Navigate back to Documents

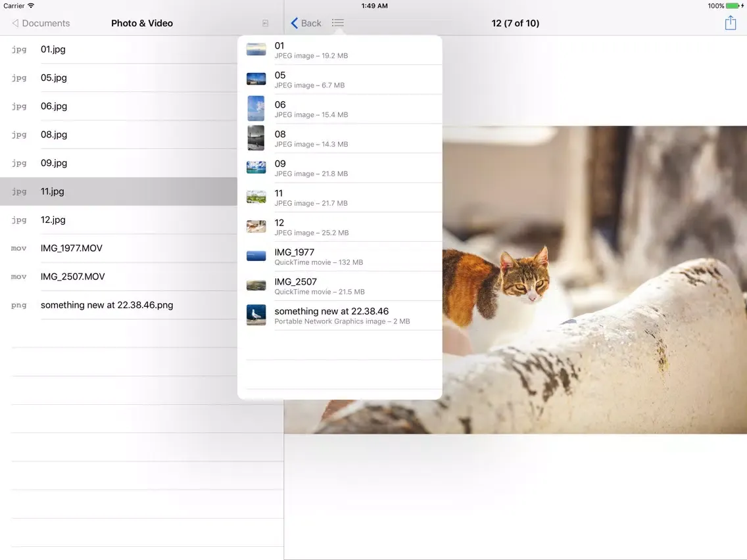[39, 22]
